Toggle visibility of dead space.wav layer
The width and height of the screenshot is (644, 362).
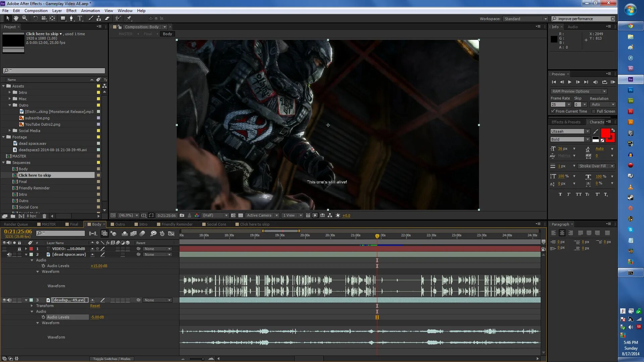(x=9, y=254)
